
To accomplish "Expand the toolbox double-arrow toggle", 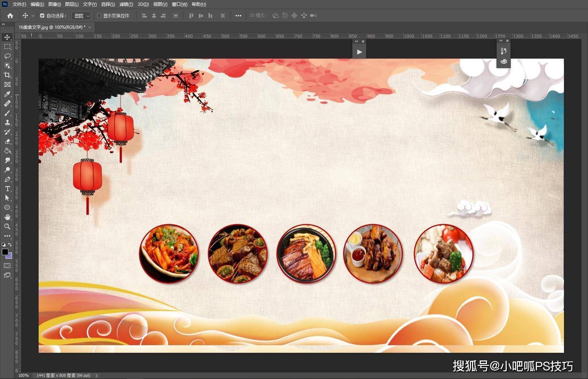I will click(3, 24).
